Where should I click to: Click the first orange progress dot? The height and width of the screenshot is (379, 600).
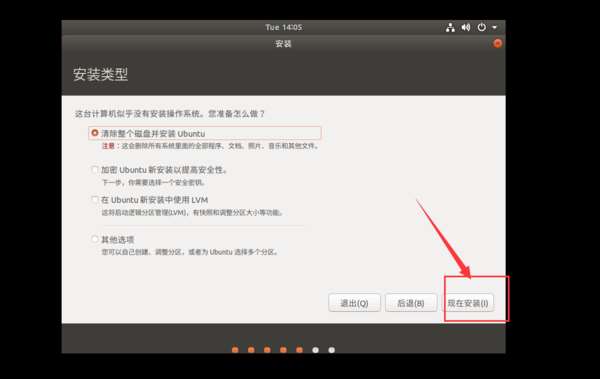(x=235, y=350)
